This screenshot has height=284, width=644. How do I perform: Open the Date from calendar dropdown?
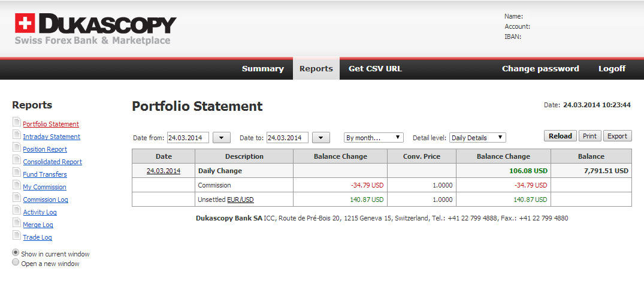[222, 138]
